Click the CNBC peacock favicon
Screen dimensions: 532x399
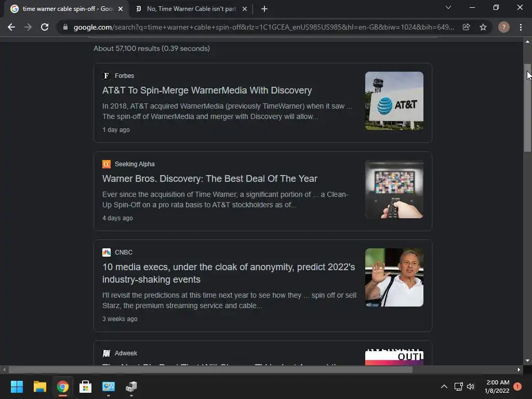coord(106,252)
